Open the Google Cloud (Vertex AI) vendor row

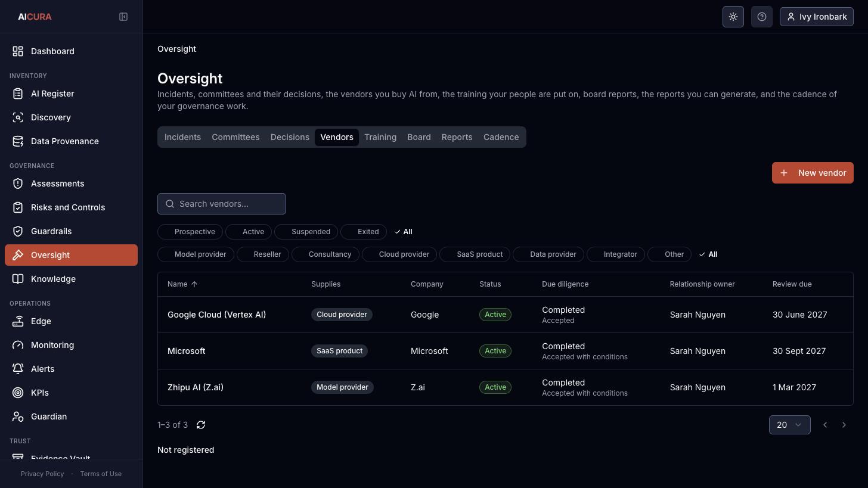pos(506,315)
